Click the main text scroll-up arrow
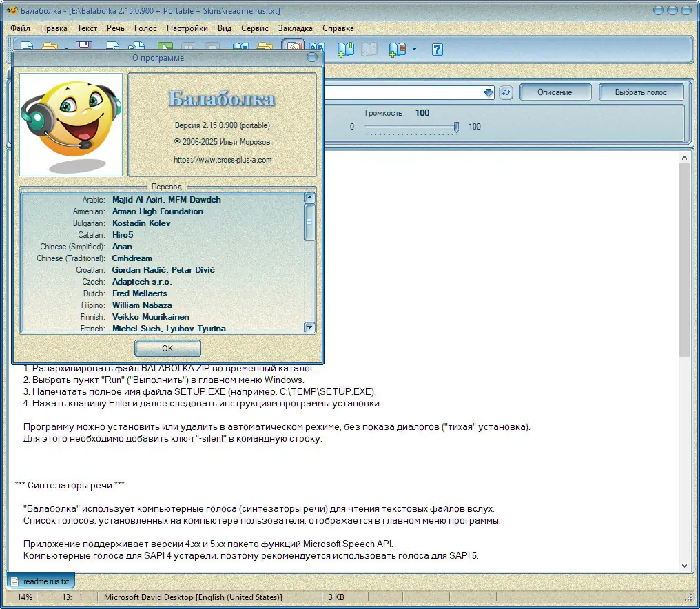Image resolution: width=700 pixels, height=609 pixels. (x=684, y=158)
